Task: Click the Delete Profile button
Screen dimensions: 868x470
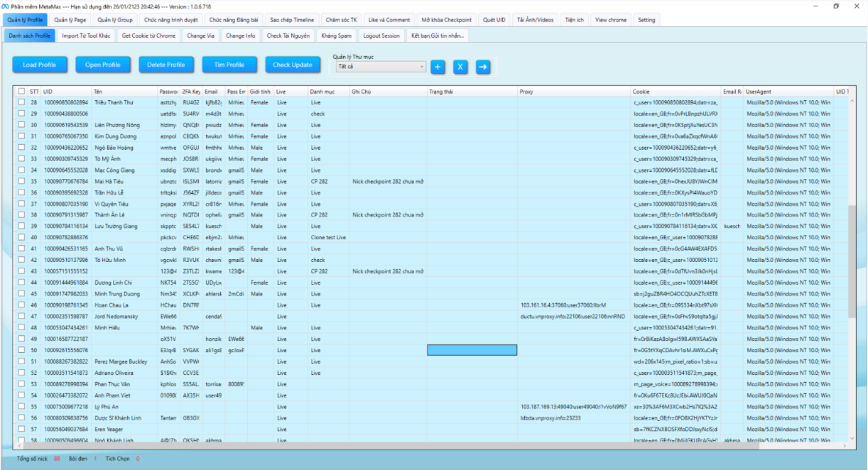Action: (x=165, y=65)
